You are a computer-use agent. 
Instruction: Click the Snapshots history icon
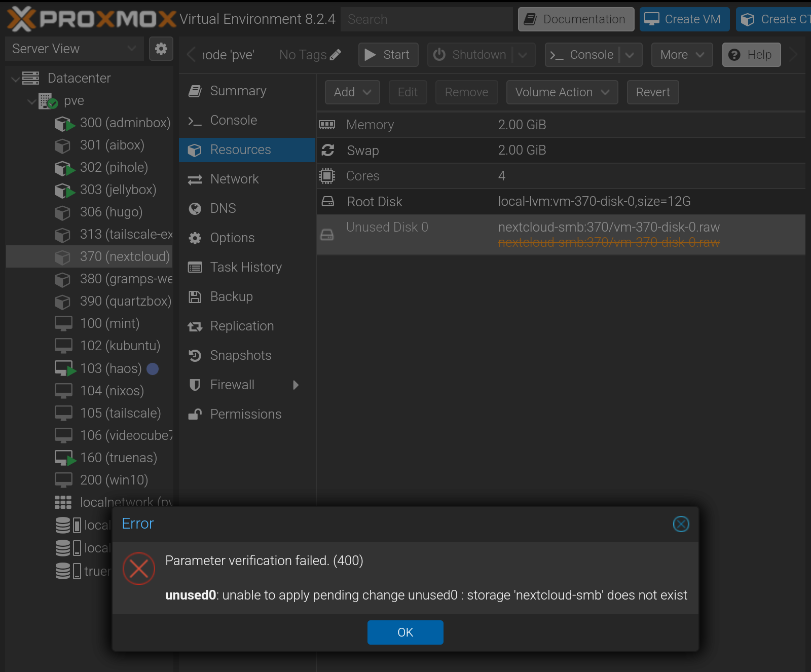pos(195,356)
